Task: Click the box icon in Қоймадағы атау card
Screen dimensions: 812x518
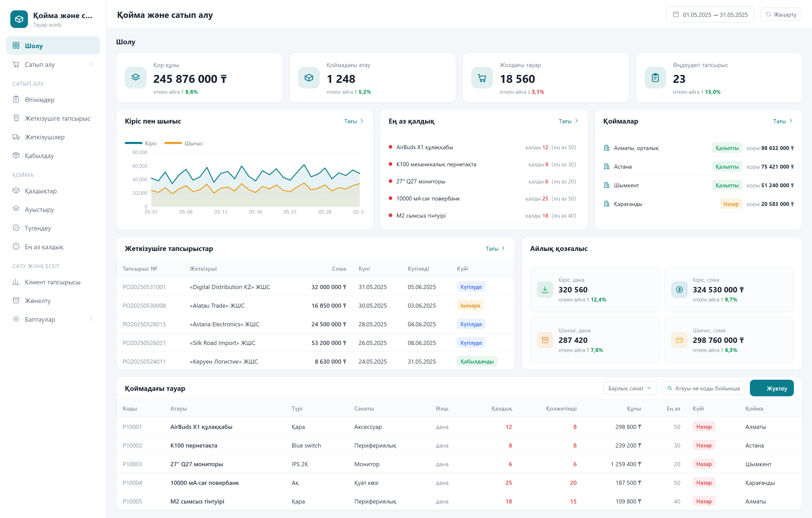Action: click(309, 77)
